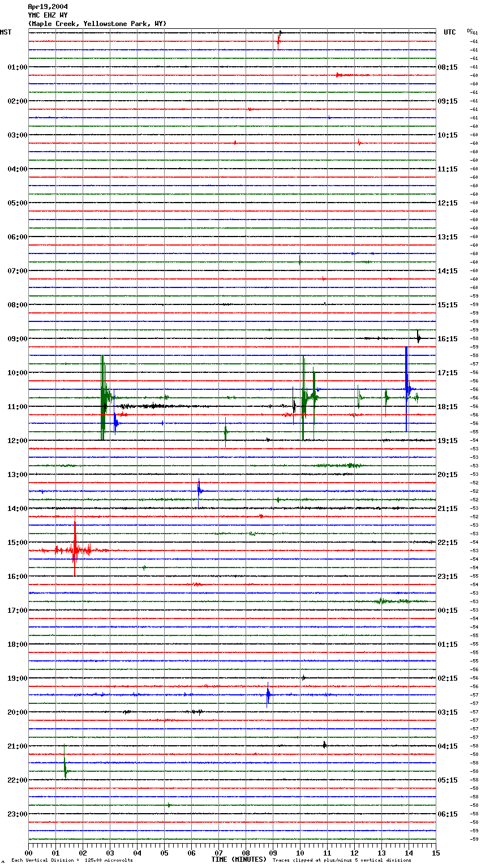Select the MST time label '06:00'
Viewport: 481px width, 868px height.
point(18,237)
